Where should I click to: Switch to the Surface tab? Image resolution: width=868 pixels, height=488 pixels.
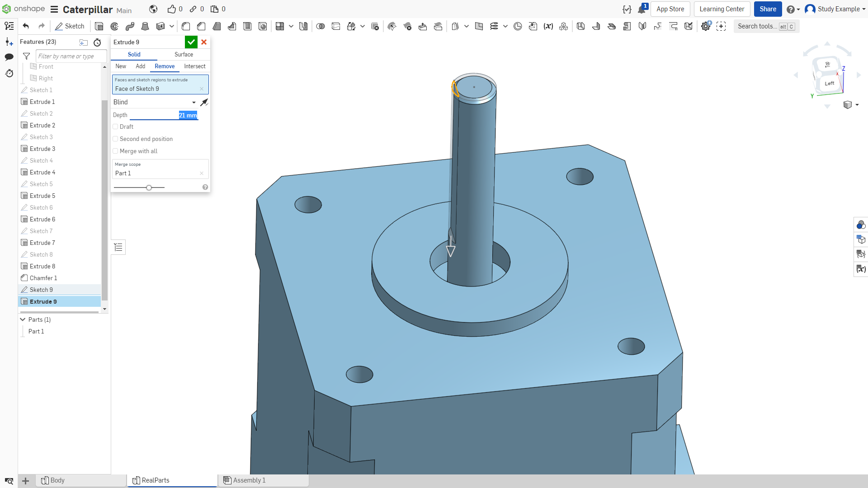[184, 54]
